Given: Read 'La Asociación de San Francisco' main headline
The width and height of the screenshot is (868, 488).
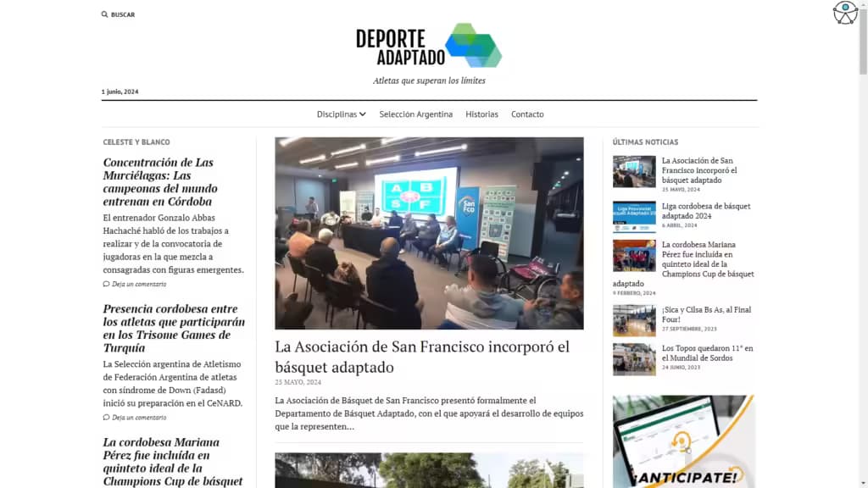Looking at the screenshot, I should coord(422,357).
